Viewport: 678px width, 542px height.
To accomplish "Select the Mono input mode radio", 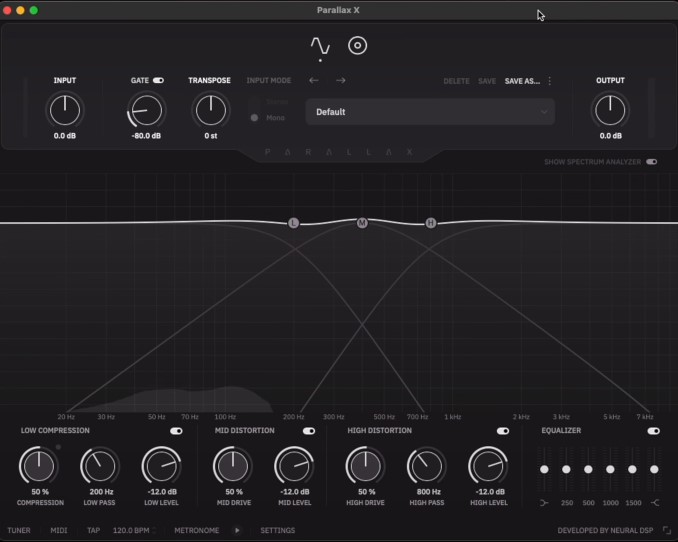I will [254, 118].
